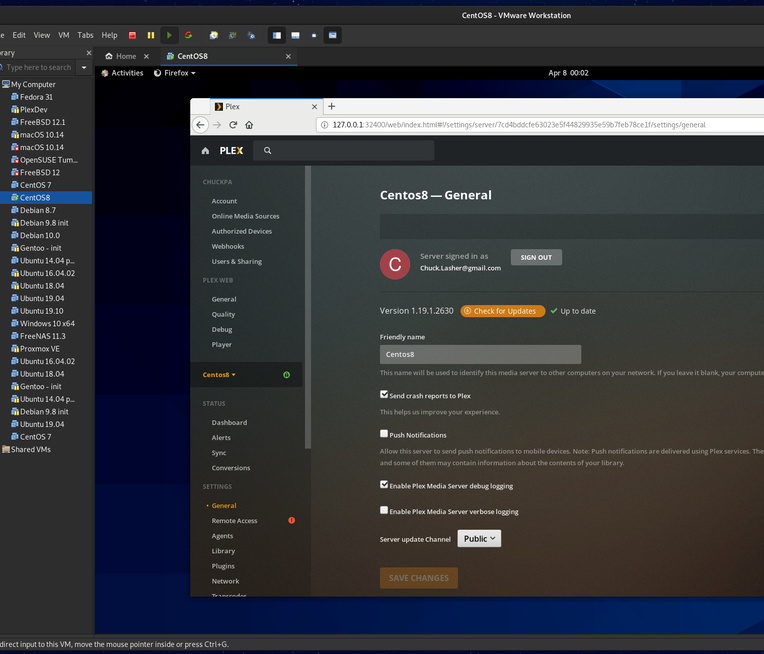Click the SIGN OUT button

[536, 257]
